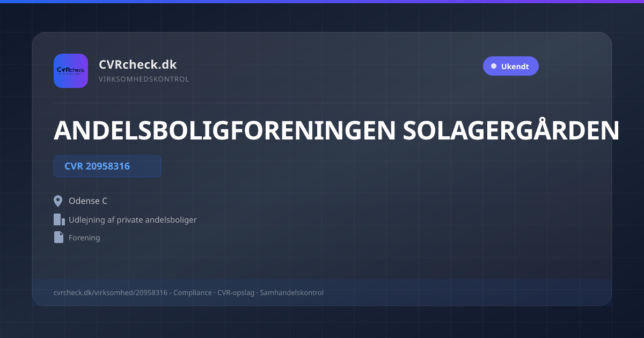This screenshot has height=338, width=644.
Task: Click the VIRKSOMHEDSKONTROL subtitle
Action: (x=144, y=79)
